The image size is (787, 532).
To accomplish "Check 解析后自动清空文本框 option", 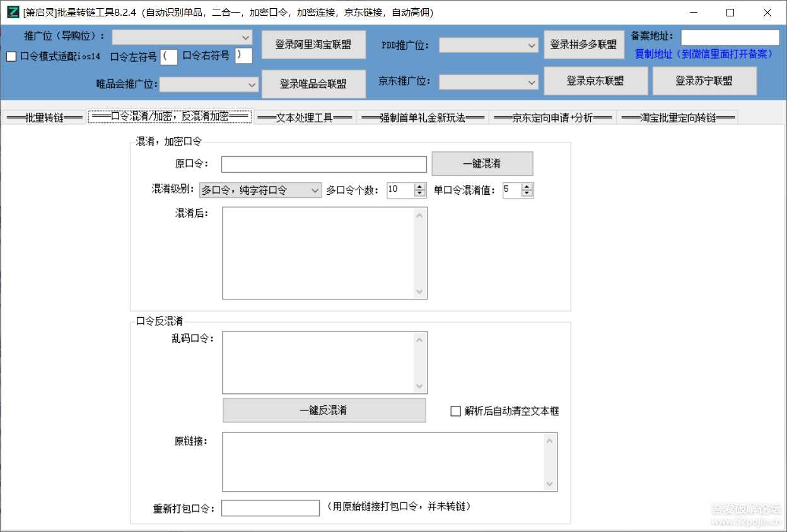I will pos(455,411).
